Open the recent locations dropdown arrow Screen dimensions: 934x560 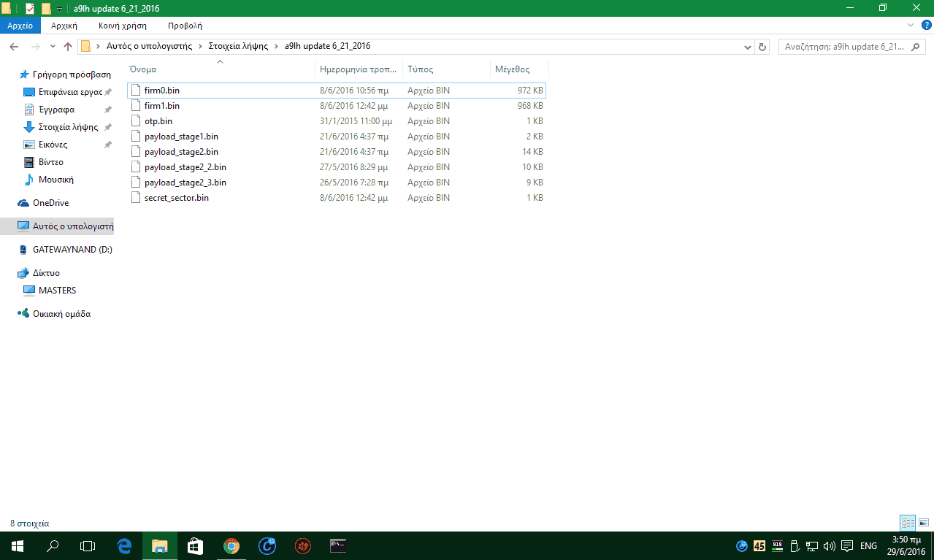coord(53,47)
